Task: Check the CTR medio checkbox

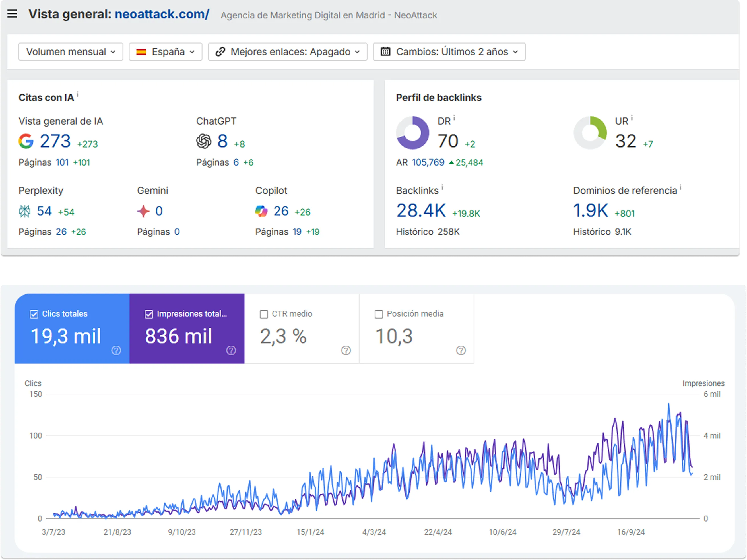Action: (x=264, y=314)
